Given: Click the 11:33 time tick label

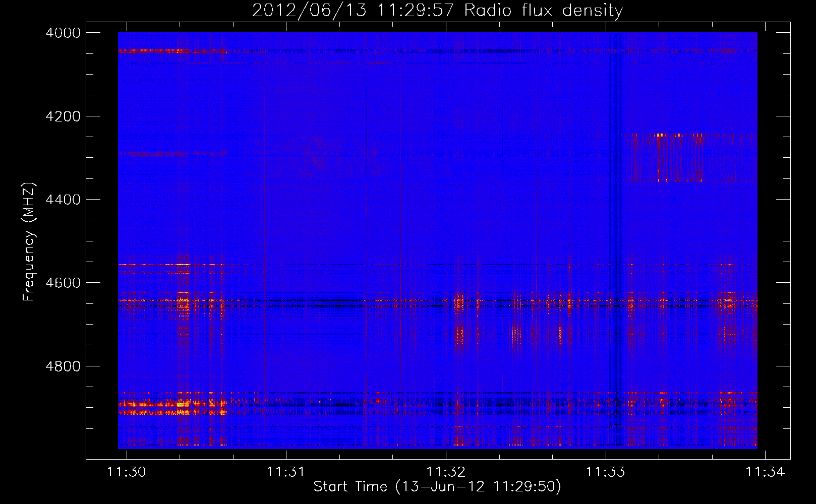Looking at the screenshot, I should tap(605, 472).
